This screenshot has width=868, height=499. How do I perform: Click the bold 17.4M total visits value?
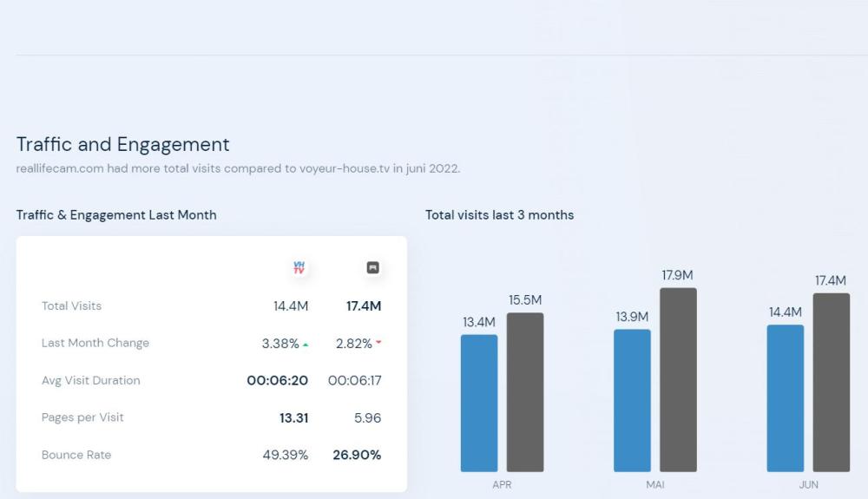tap(363, 306)
